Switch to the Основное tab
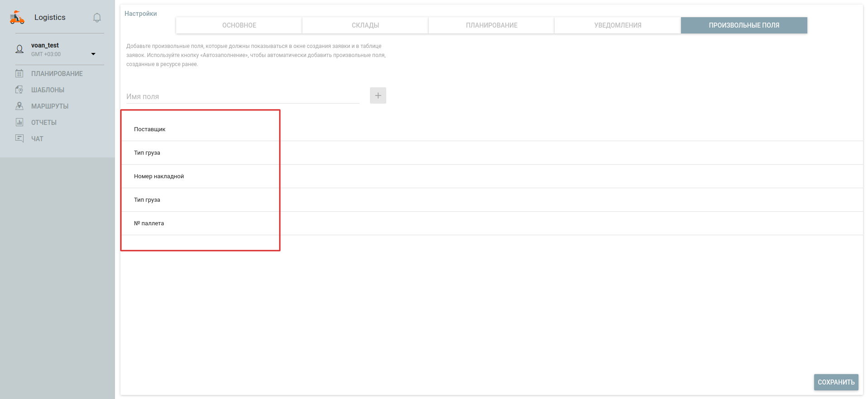This screenshot has height=399, width=868. (239, 25)
